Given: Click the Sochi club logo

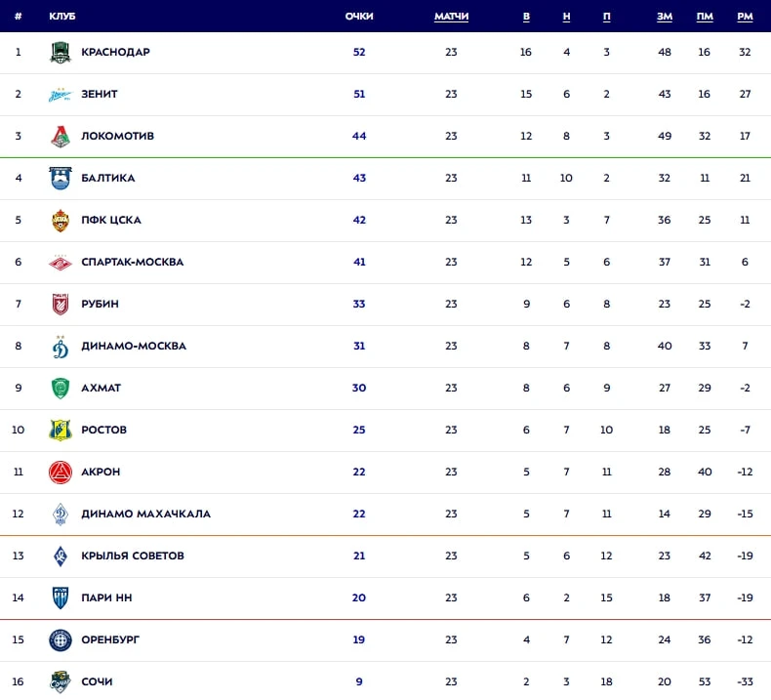Looking at the screenshot, I should (x=61, y=681).
